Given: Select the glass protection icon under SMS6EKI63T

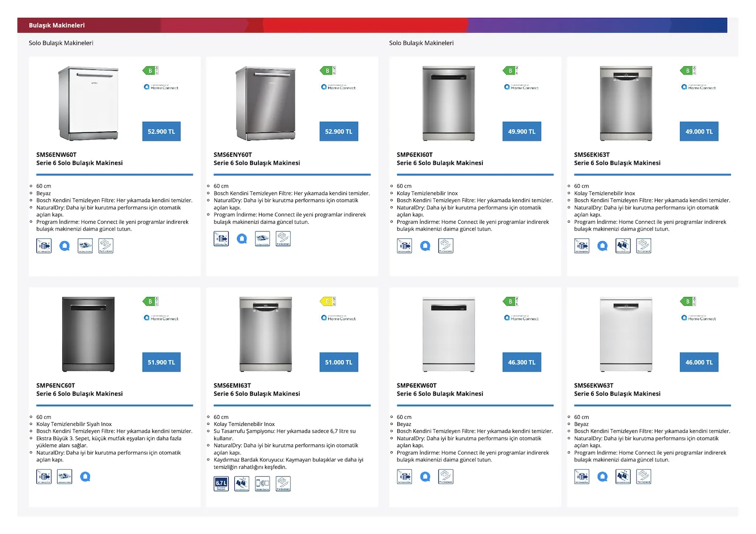Looking at the screenshot, I should [623, 246].
